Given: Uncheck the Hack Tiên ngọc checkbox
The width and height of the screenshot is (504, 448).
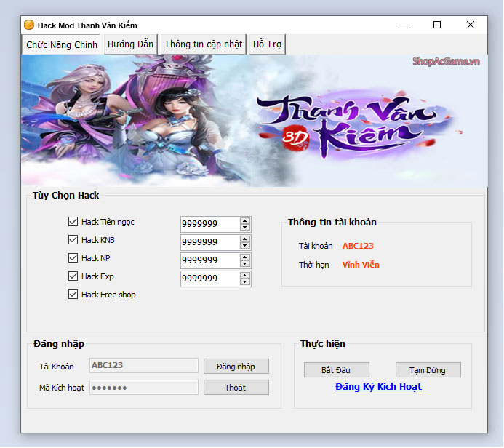Looking at the screenshot, I should (73, 221).
